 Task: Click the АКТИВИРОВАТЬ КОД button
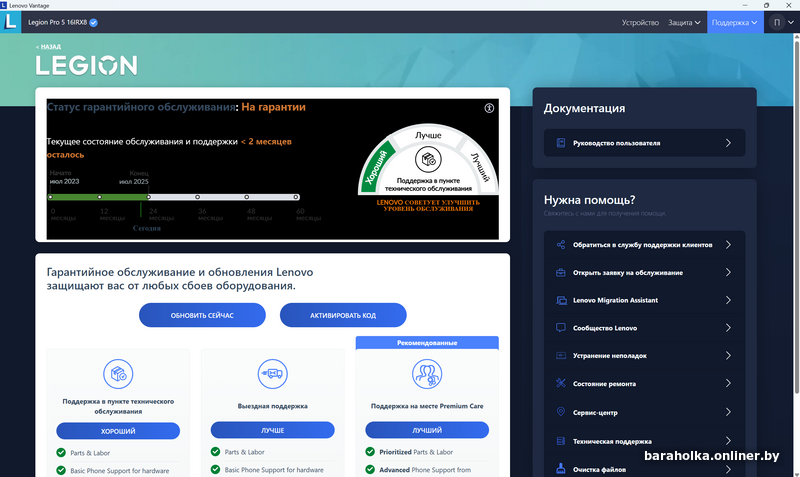point(343,315)
